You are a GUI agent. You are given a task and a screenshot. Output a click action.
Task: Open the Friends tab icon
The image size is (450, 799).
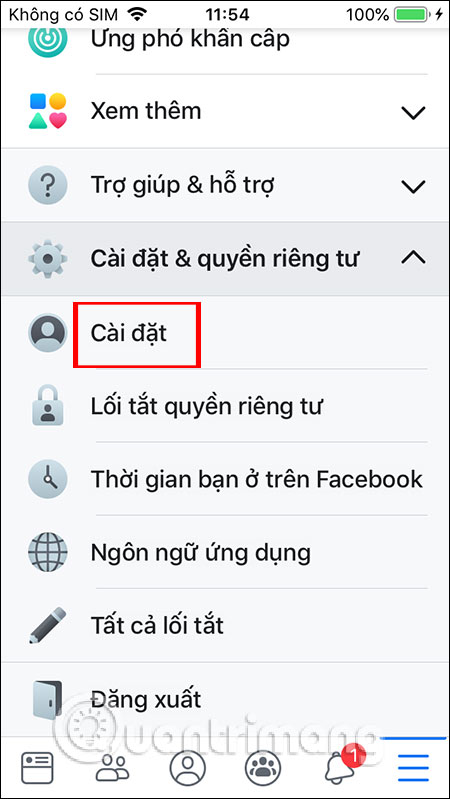pyautogui.click(x=112, y=767)
